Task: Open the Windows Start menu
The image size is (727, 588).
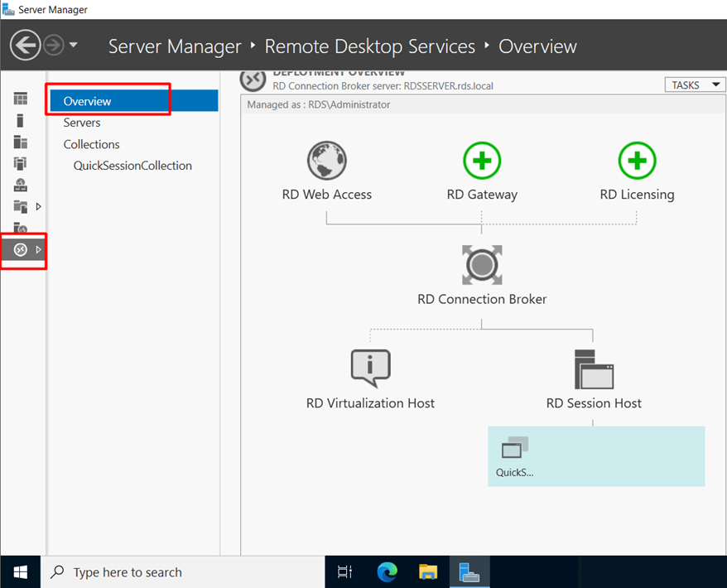Action: tap(21, 572)
